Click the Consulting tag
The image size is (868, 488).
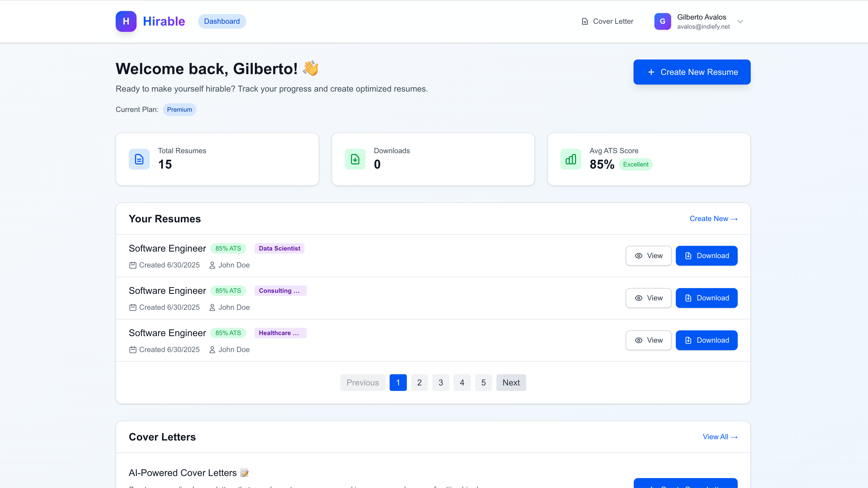[280, 291]
